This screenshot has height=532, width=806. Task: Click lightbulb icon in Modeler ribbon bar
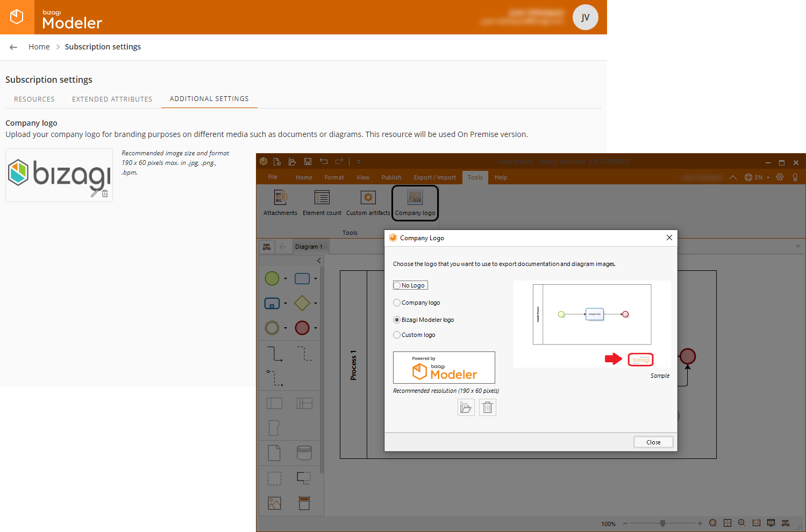click(795, 177)
